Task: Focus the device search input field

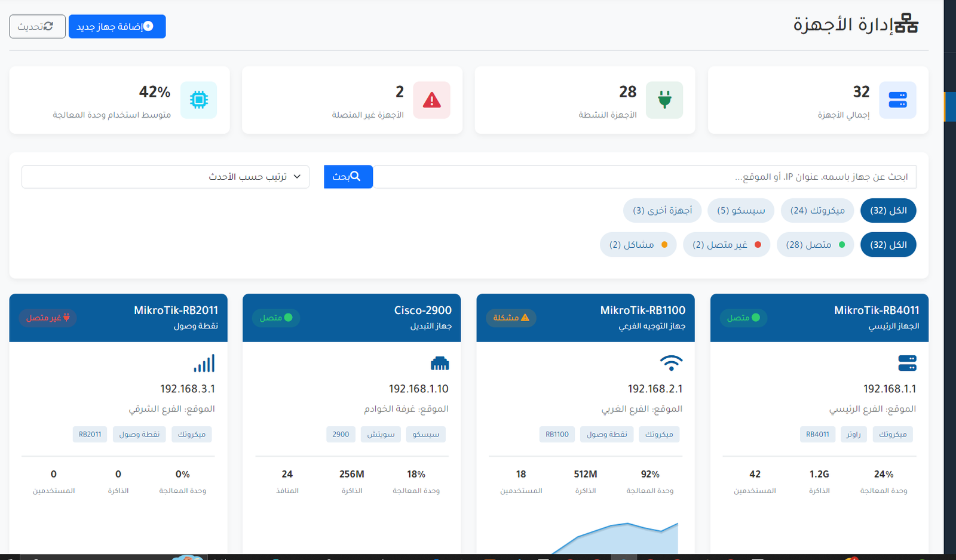Action: pos(644,177)
